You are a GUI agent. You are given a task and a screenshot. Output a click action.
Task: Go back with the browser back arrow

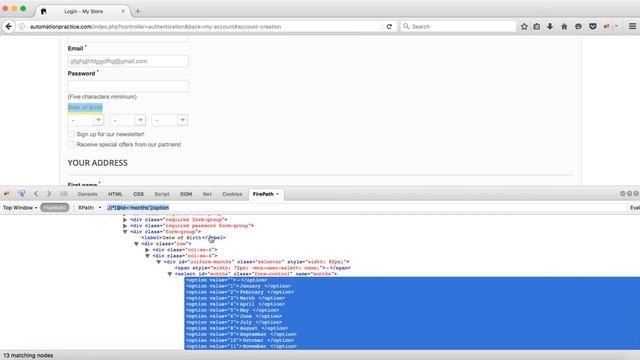pyautogui.click(x=9, y=27)
